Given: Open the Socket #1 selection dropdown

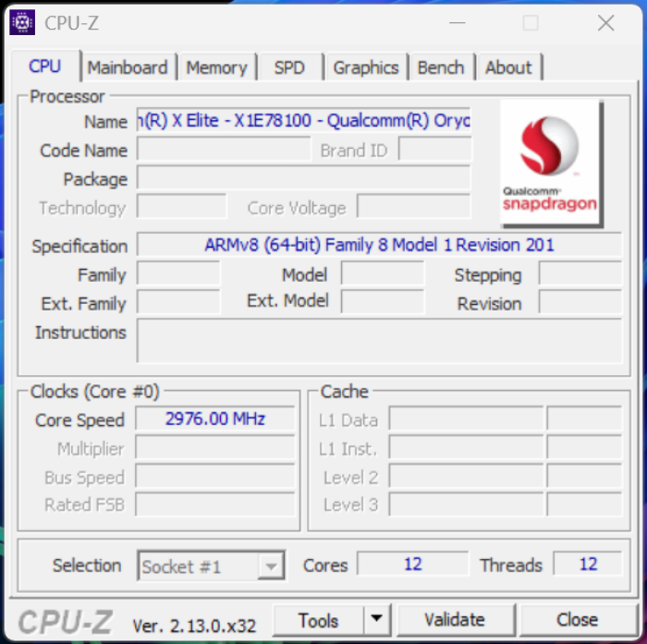Looking at the screenshot, I should [211, 565].
